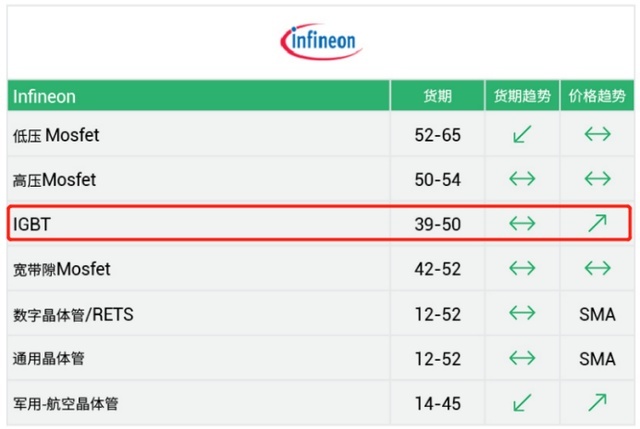The height and width of the screenshot is (429, 640).
Task: Click the IGBT row label
Action: click(x=32, y=224)
